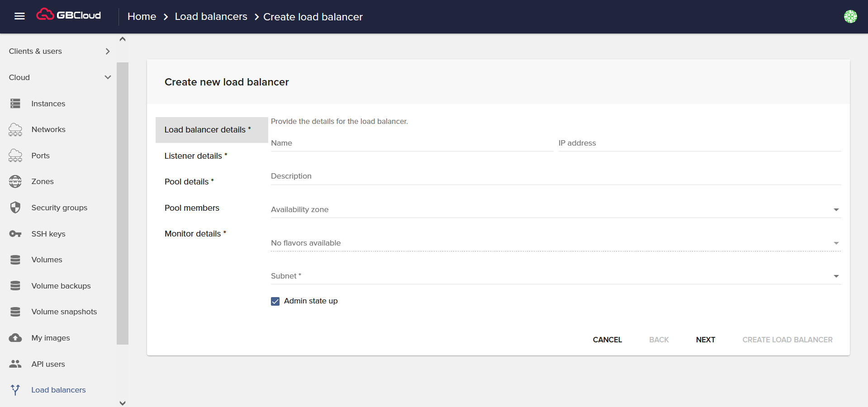The image size is (868, 407).
Task: Uncheck the Admin state up checkbox
Action: point(275,301)
